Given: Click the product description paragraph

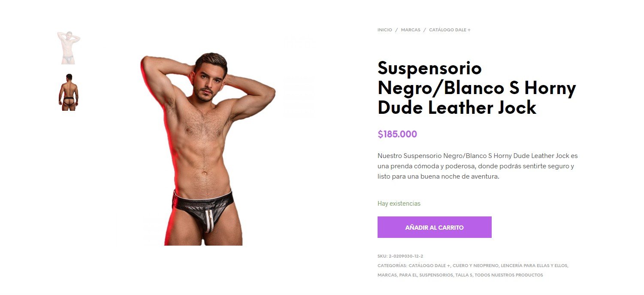Looking at the screenshot, I should [478, 166].
